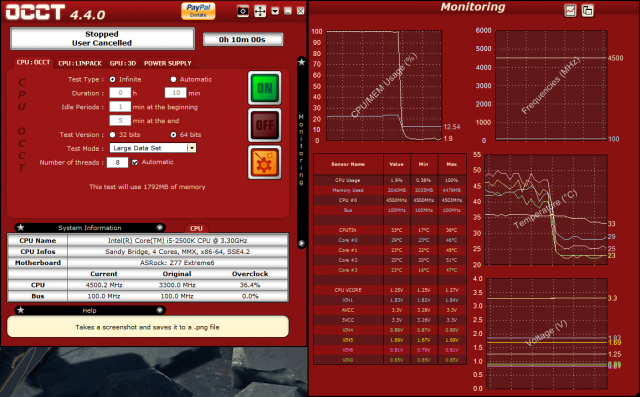Viewport: 640px width, 397px height.
Task: Click the star atop the Monitoring sidebar
Action: 302,62
